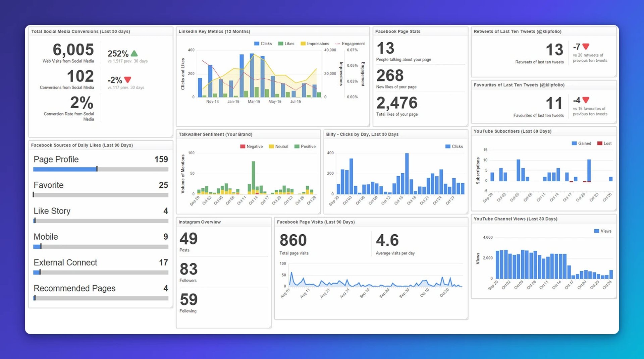The image size is (644, 359).
Task: Toggle Neutral legend in Talkwalker Sentiment
Action: pos(278,146)
